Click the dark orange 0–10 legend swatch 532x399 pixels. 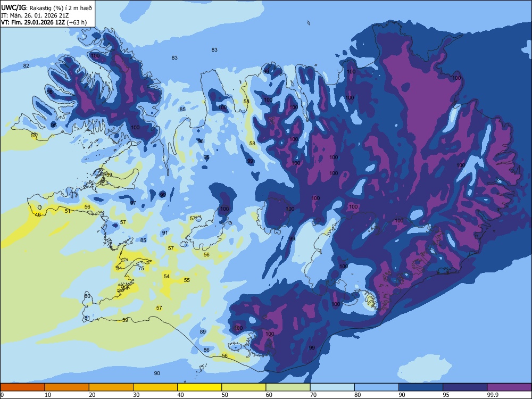23,387
